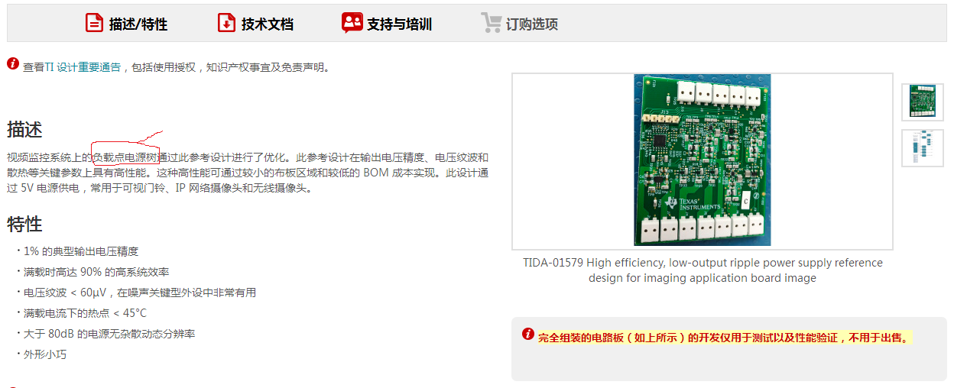Image resolution: width=980 pixels, height=388 pixels.
Task: Open the TI 设计重要通告 link
Action: tap(83, 67)
